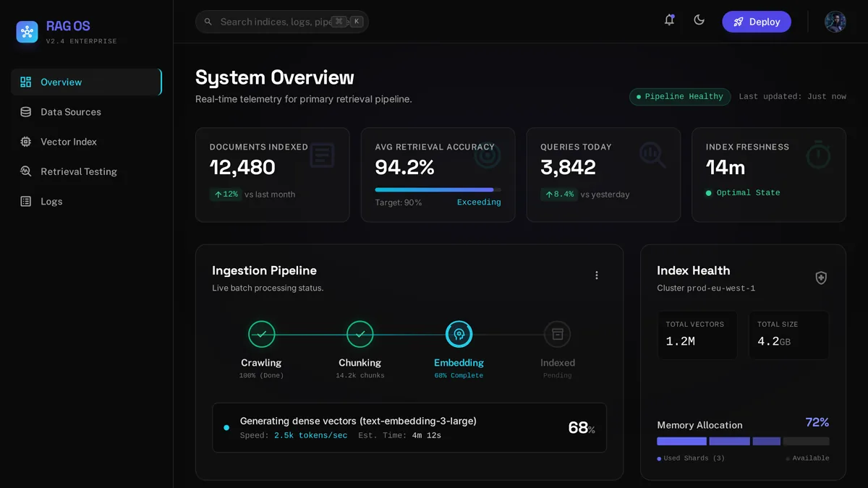The image size is (868, 488).
Task: Toggle dark mode moon icon
Action: coord(699,20)
